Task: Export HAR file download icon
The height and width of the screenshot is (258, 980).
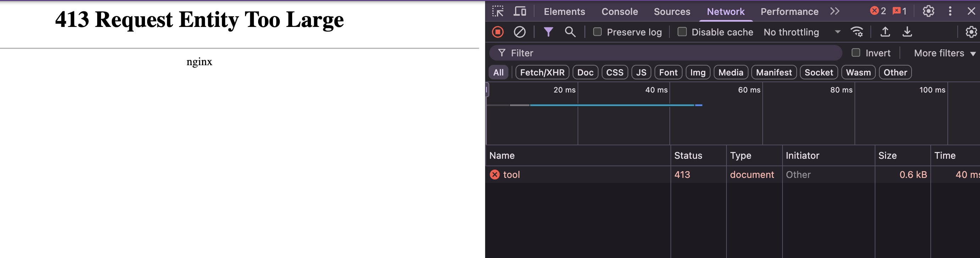Action: tap(907, 32)
